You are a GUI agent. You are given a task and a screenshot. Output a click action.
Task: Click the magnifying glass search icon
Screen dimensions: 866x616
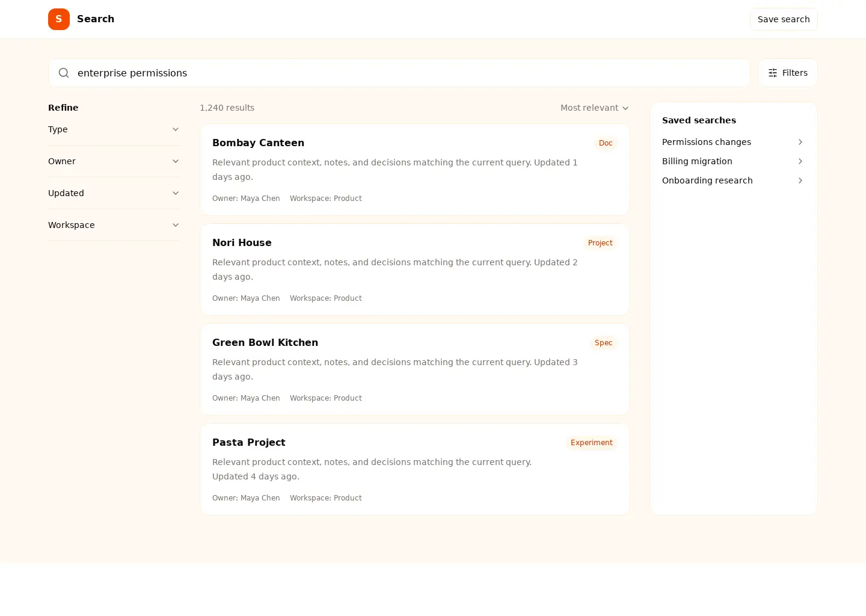[x=64, y=73]
